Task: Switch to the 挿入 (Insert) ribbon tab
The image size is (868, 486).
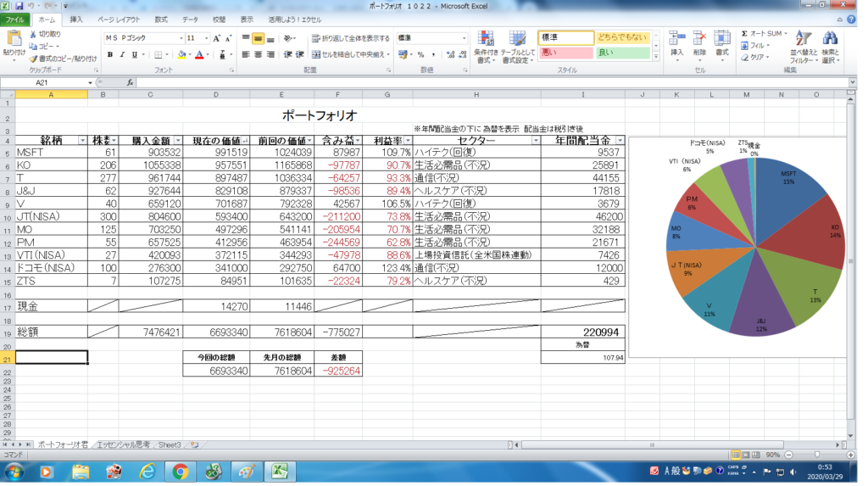Action: 76,20
